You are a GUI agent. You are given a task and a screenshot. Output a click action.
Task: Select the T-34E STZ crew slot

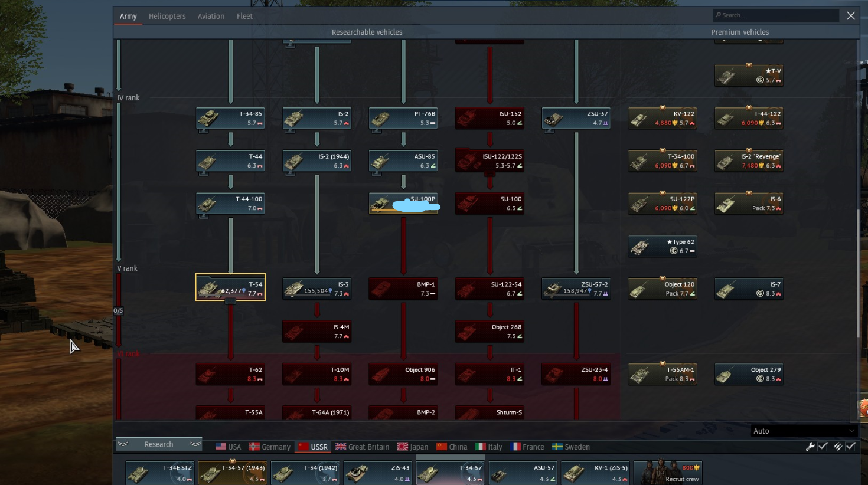point(160,473)
